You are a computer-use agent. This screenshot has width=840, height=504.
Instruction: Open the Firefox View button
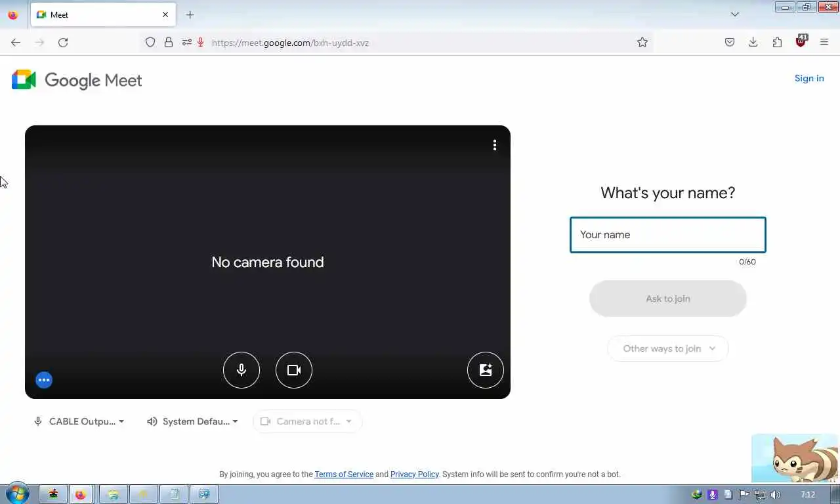[13, 14]
